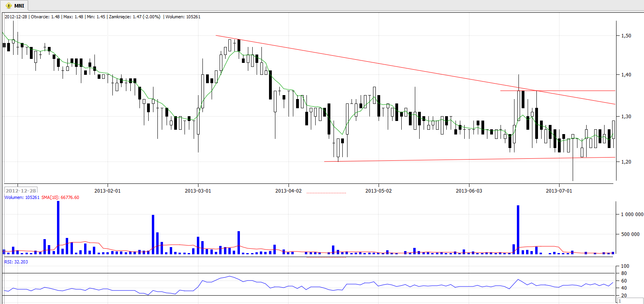
Task: Click the 1,50 price axis value
Action: pyautogui.click(x=626, y=36)
